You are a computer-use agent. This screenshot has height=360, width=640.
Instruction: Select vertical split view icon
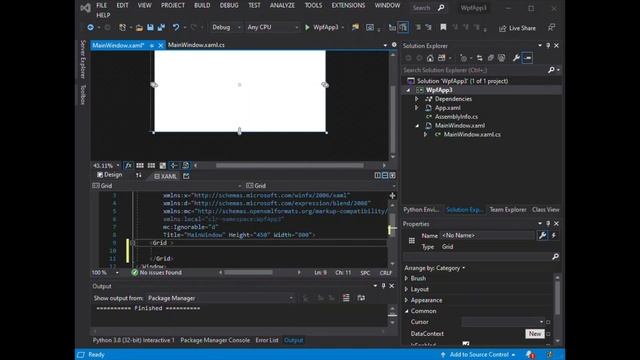(x=378, y=176)
